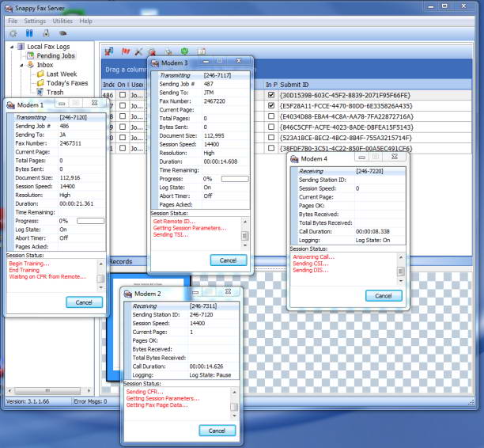484x448 pixels.
Task: Click folder tree horizontal scrollbar
Action: tap(49, 390)
